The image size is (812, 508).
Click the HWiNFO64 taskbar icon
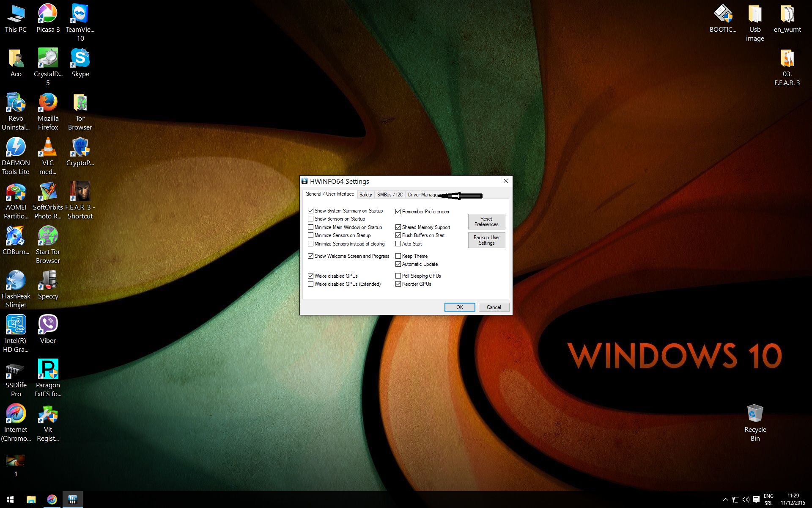[x=72, y=500]
